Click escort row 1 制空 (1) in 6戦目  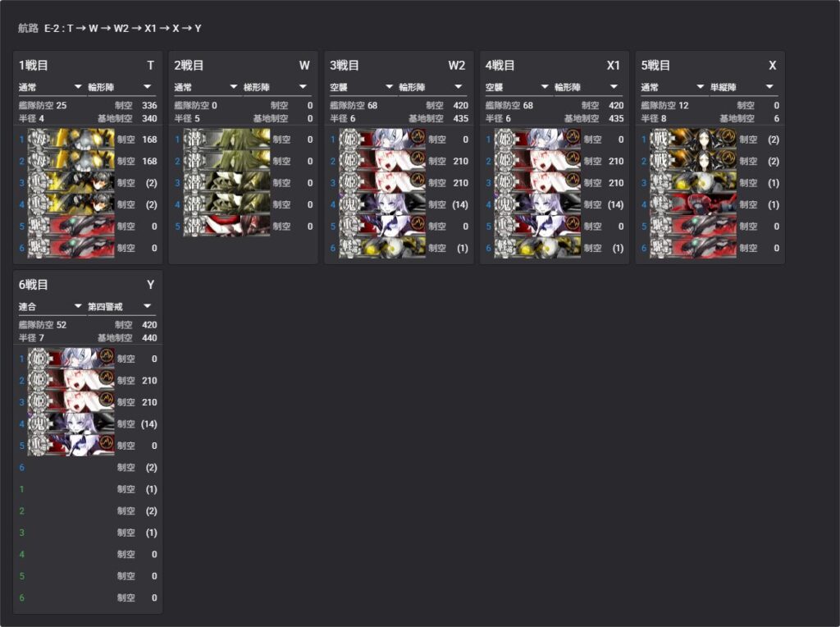(x=137, y=489)
